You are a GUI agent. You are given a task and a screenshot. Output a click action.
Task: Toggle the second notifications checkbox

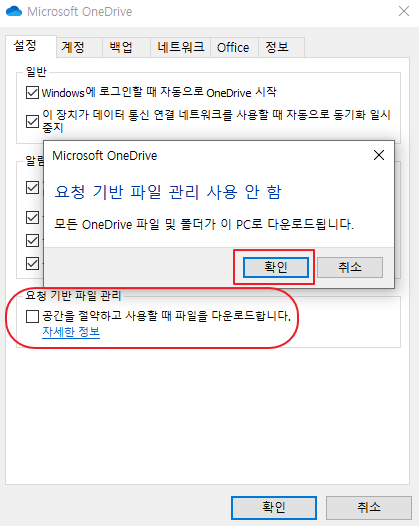pyautogui.click(x=32, y=217)
